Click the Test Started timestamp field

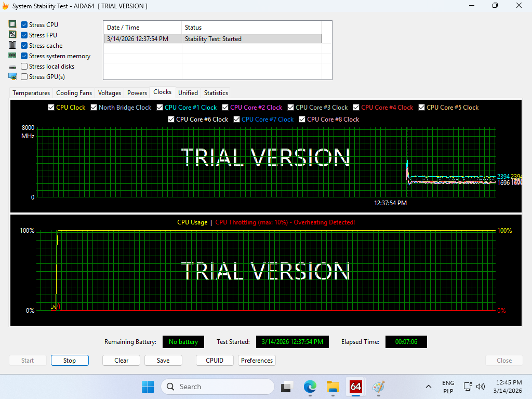point(292,342)
